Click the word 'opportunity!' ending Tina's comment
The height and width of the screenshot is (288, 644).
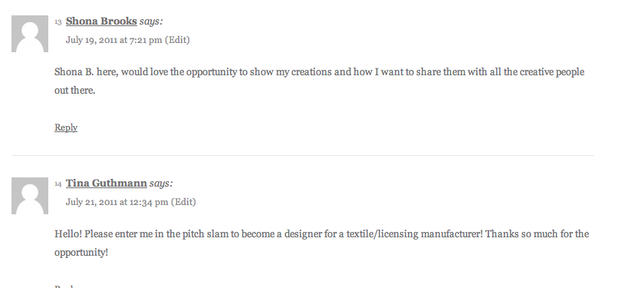coord(81,253)
